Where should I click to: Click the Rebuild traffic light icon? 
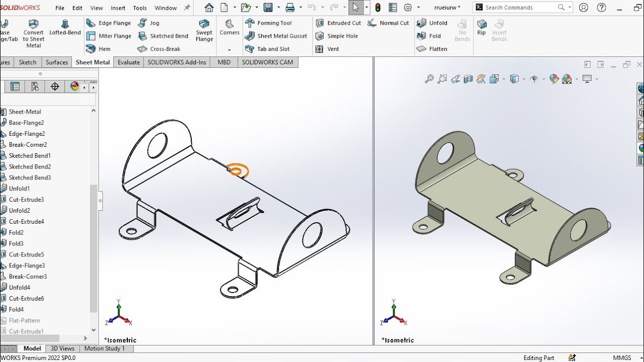pyautogui.click(x=378, y=8)
